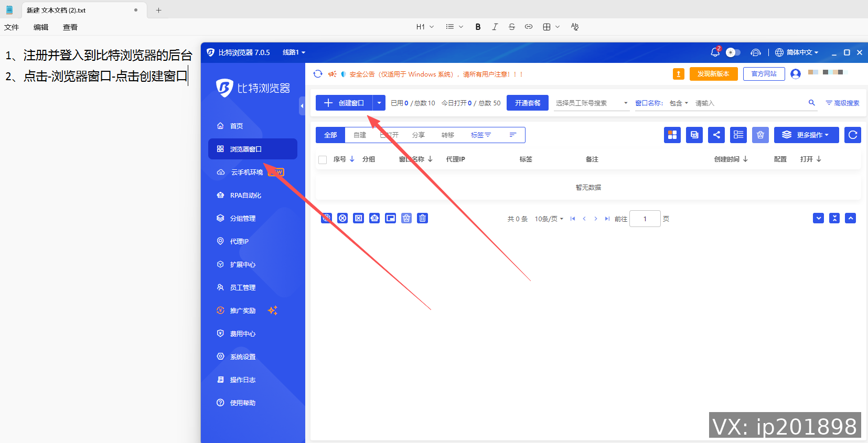Open the Notepad 文件 menu
868x443 pixels.
pyautogui.click(x=12, y=27)
